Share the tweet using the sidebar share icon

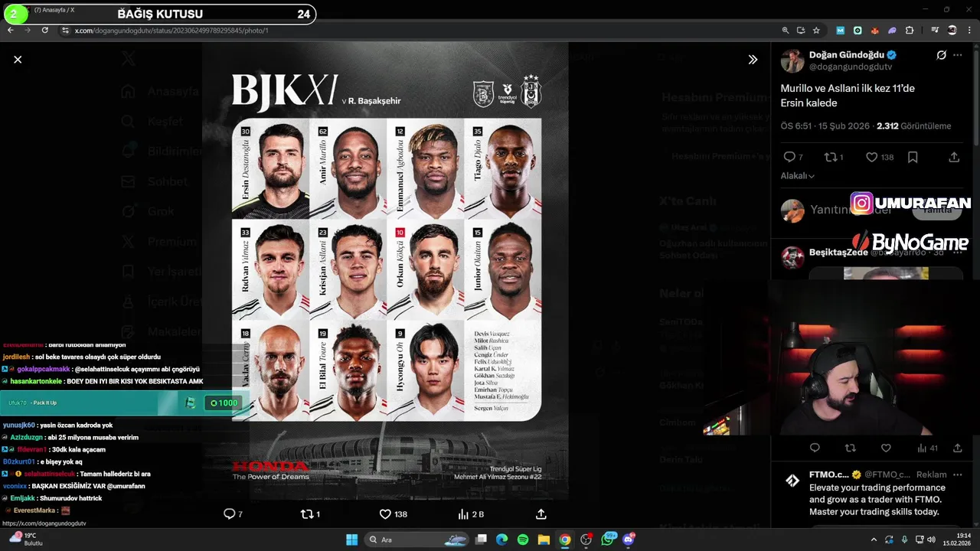[x=954, y=157]
